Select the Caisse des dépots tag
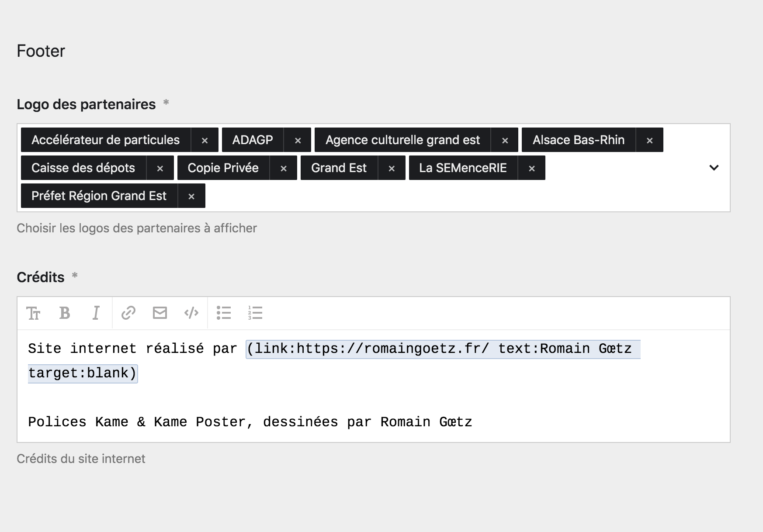The image size is (763, 532). tap(83, 168)
